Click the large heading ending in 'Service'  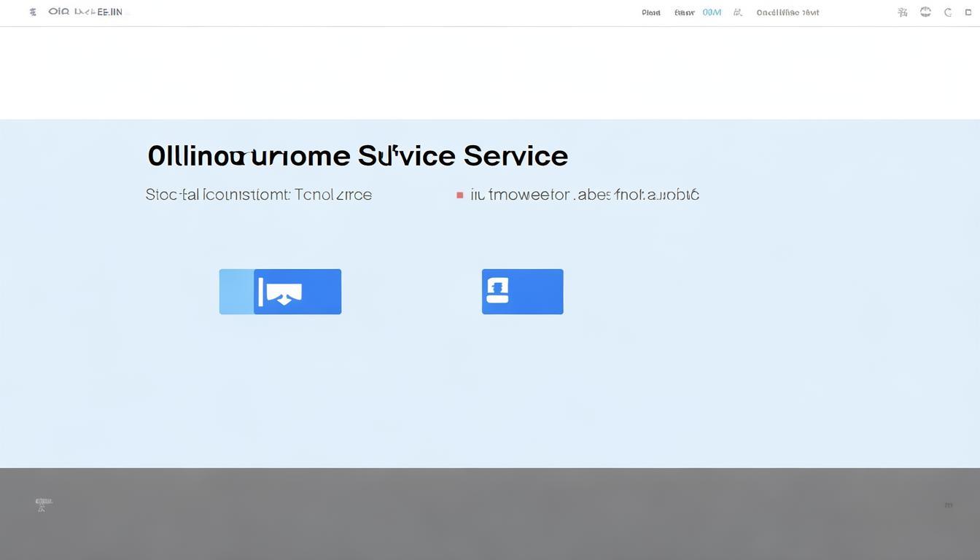[357, 156]
